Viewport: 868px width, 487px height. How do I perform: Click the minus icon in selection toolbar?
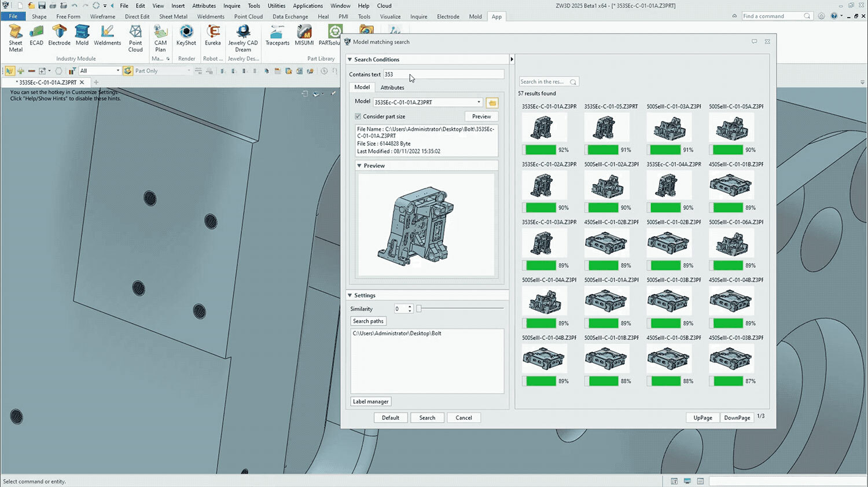click(x=31, y=71)
